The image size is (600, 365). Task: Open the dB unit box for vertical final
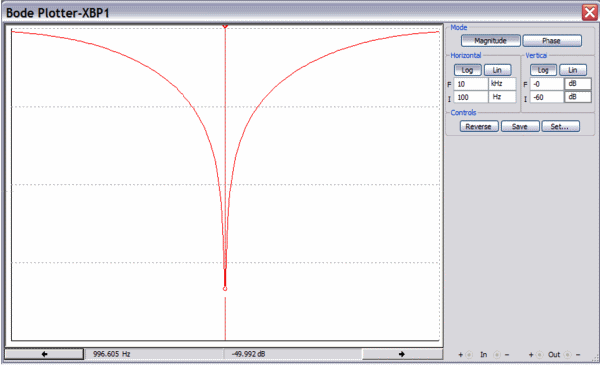578,84
